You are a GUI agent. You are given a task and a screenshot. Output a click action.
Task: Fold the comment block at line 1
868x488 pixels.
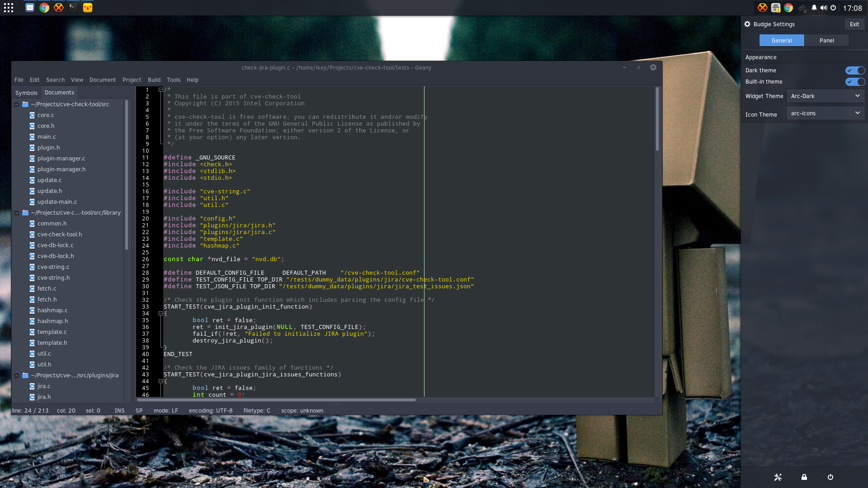click(x=160, y=90)
